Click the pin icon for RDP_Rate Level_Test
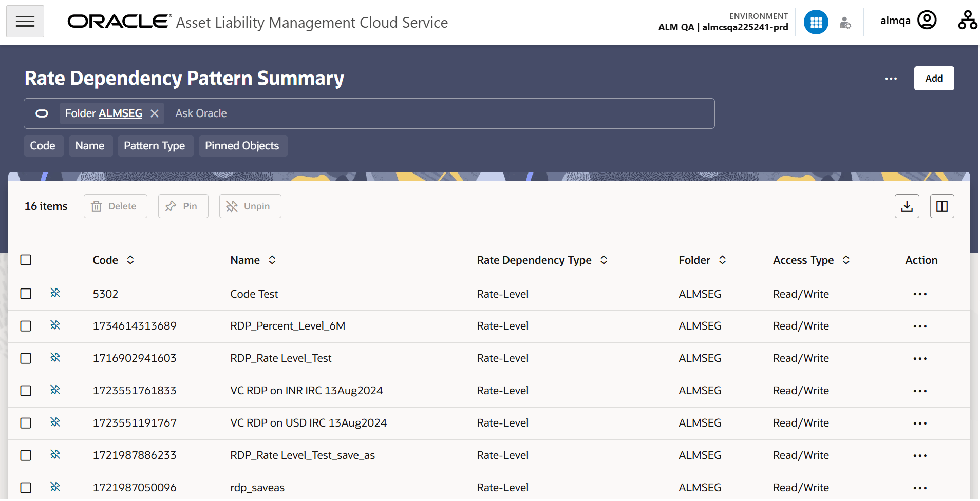The image size is (980, 501). pyautogui.click(x=55, y=358)
